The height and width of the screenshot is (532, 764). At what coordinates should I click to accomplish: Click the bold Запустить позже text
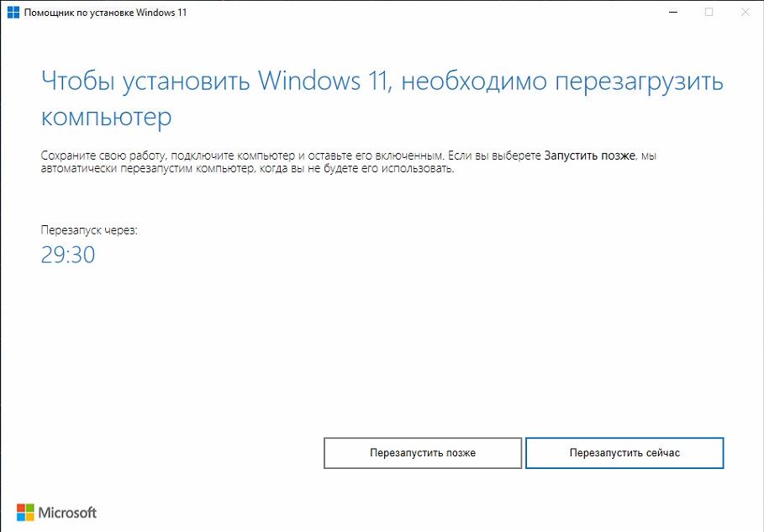point(589,155)
